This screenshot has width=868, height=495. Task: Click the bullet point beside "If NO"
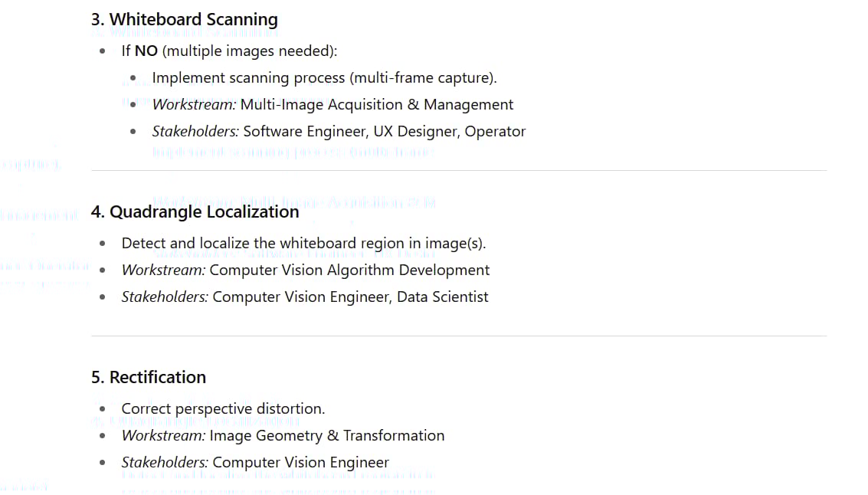[x=103, y=51]
